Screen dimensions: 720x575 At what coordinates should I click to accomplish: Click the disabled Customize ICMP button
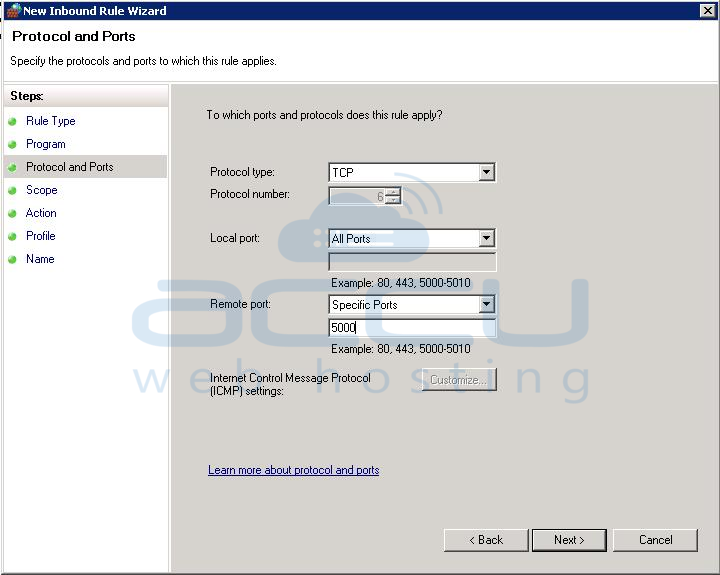point(459,380)
